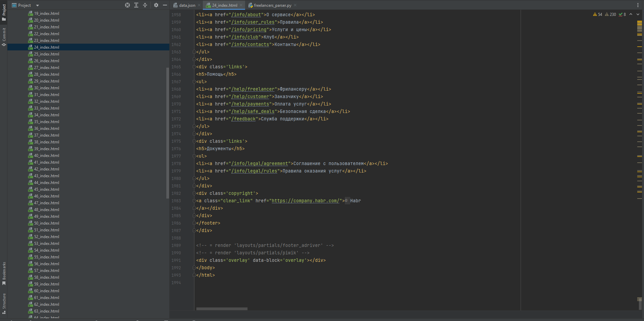Click the /help/freelancer href link
The height and width of the screenshot is (321, 644).
[253, 89]
